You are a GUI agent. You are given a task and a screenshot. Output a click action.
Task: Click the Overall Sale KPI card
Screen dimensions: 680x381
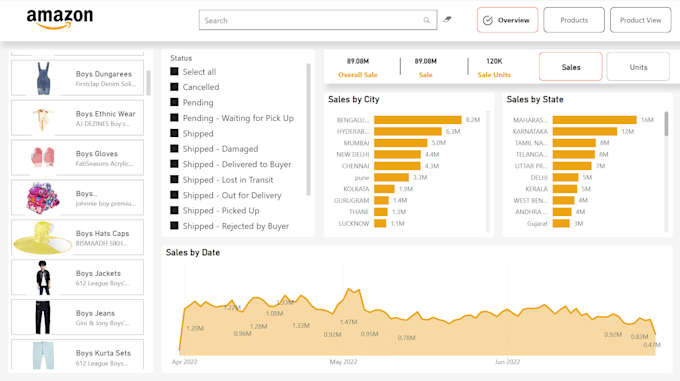click(x=358, y=68)
